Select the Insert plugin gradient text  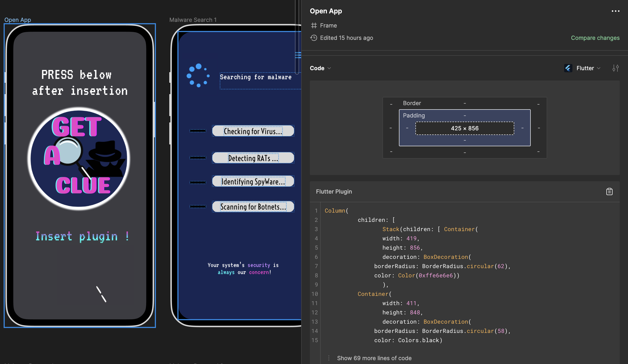[82, 236]
